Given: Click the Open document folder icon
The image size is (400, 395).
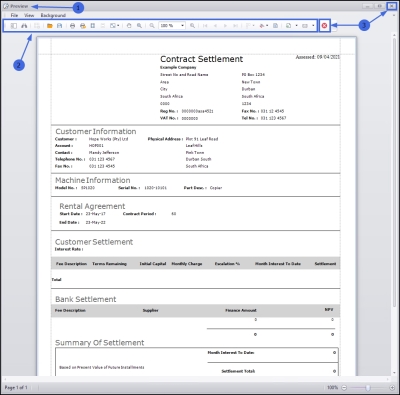Looking at the screenshot, I should pos(50,26).
